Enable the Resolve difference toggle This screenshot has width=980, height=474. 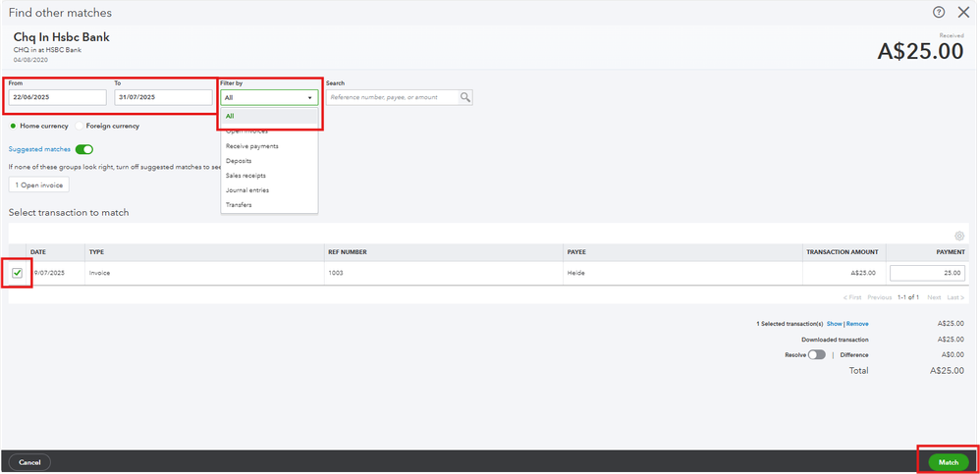(816, 354)
